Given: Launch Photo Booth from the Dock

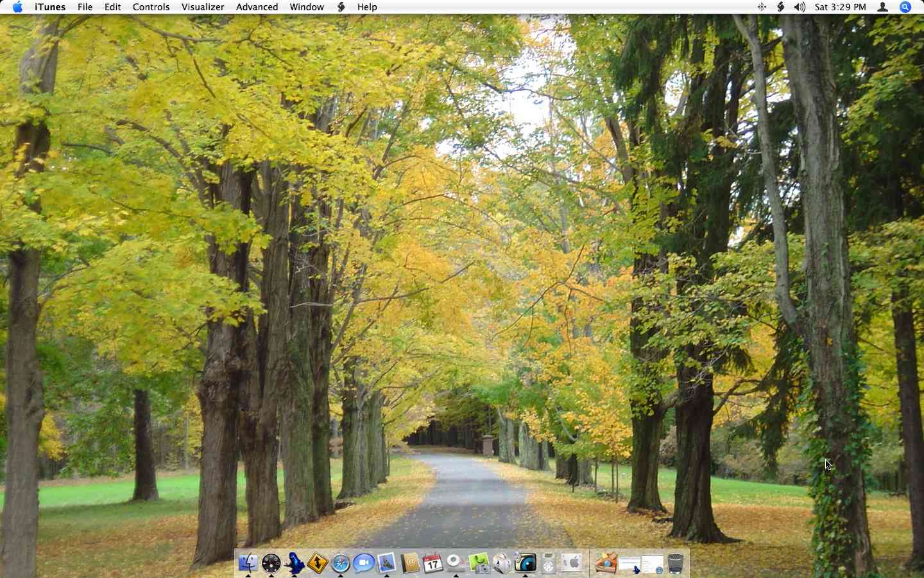Looking at the screenshot, I should (525, 563).
